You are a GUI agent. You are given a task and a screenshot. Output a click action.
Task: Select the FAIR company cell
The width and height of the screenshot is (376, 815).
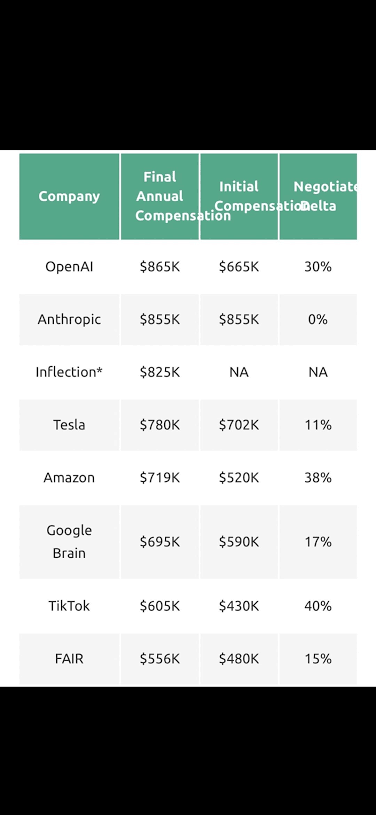[69, 659]
